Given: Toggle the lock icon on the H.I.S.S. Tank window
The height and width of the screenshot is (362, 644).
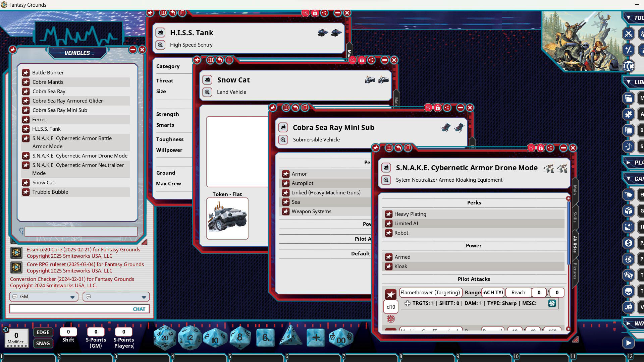Looking at the screenshot, I should (x=315, y=13).
